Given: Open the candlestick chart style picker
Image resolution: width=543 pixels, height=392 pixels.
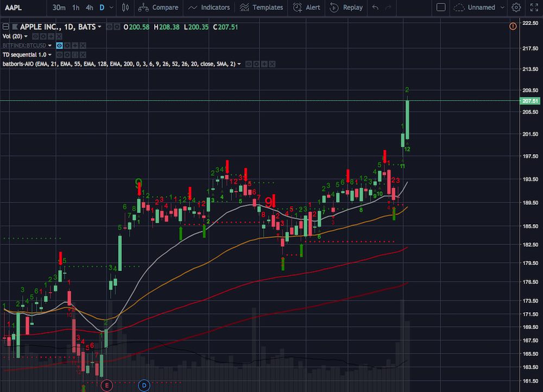Looking at the screenshot, I should coord(125,7).
